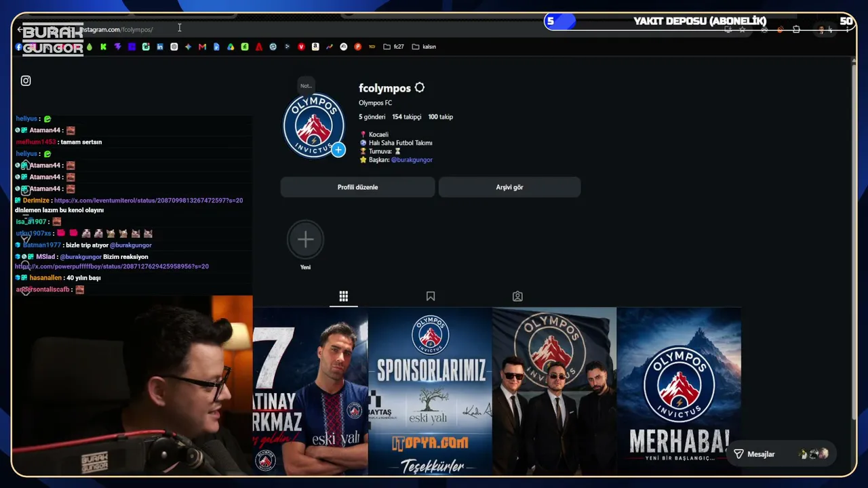Open fcolympos profile settings gear icon
868x488 pixels.
pos(420,87)
